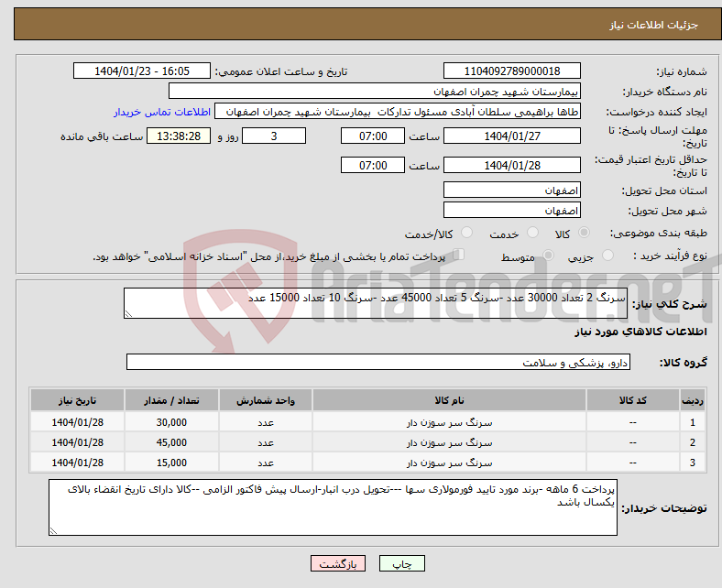Image resolution: width=722 pixels, height=588 pixels.
Task: Click quantity 45,000 in row 2
Action: point(171,442)
